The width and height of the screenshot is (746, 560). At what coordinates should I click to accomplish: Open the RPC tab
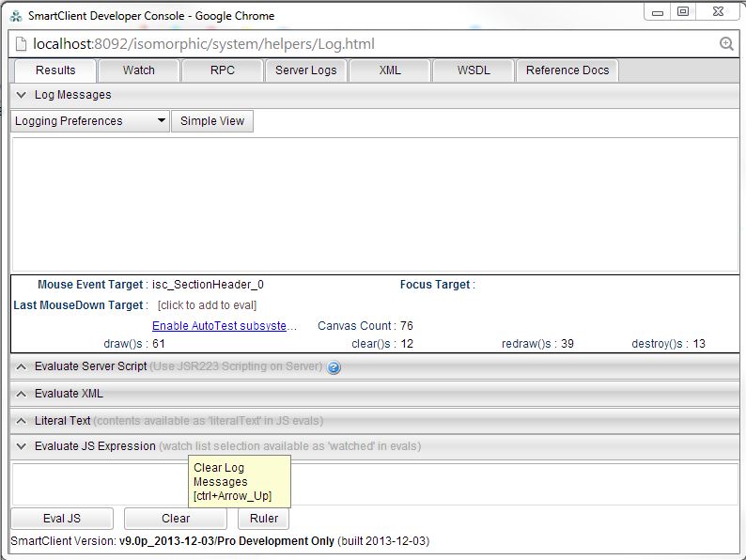(223, 70)
